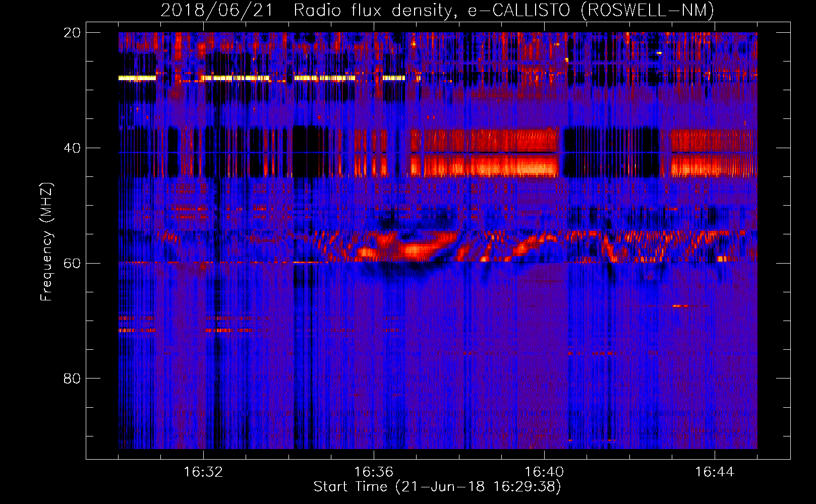Click the 40 frequency tick label
This screenshot has width=816, height=504.
click(72, 148)
